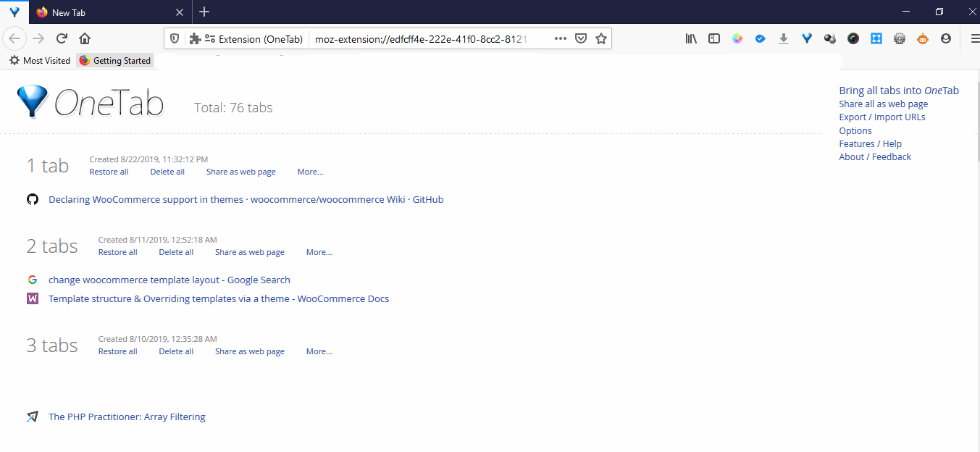Screen dimensions: 980x452
Task: Open the OneTab extension toolbar icon
Action: click(x=806, y=38)
